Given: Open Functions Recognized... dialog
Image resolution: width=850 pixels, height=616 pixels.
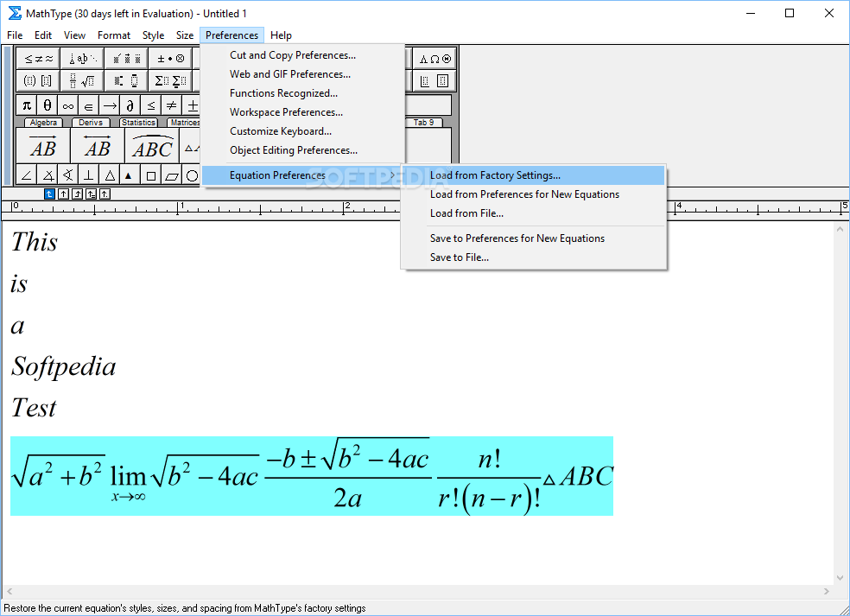Looking at the screenshot, I should coord(303,93).
